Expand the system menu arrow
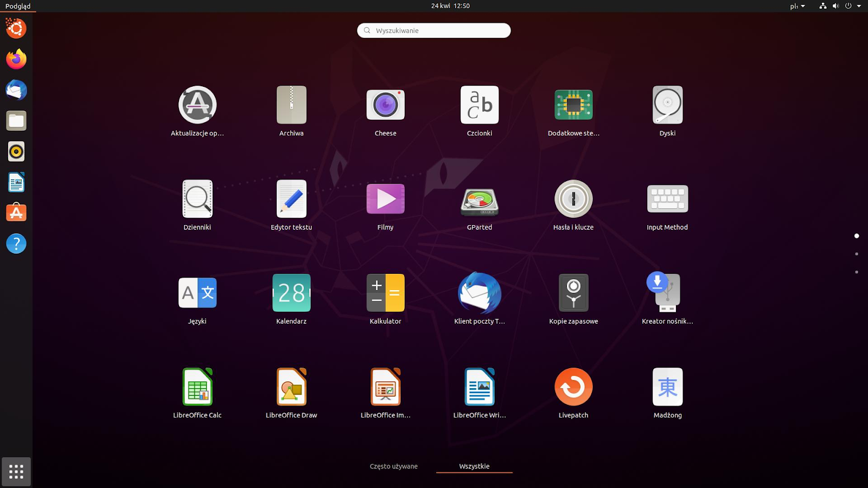This screenshot has width=868, height=488. click(859, 6)
